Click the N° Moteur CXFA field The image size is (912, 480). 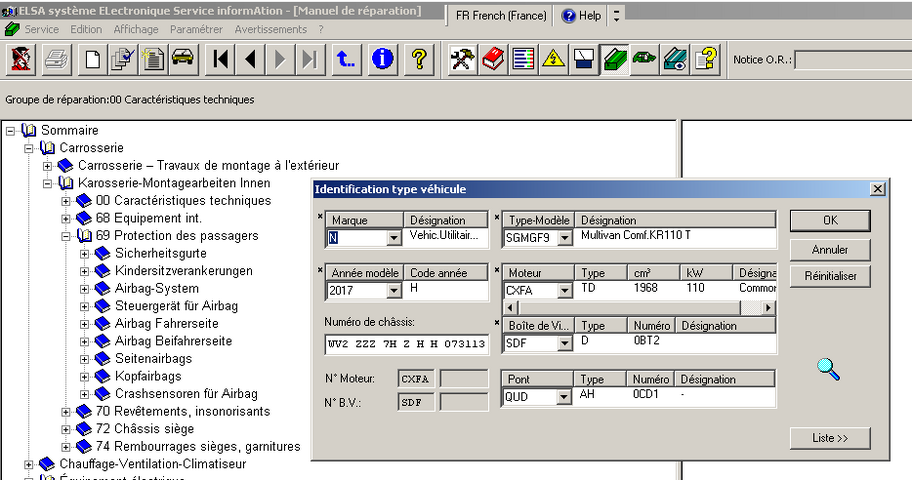point(416,379)
